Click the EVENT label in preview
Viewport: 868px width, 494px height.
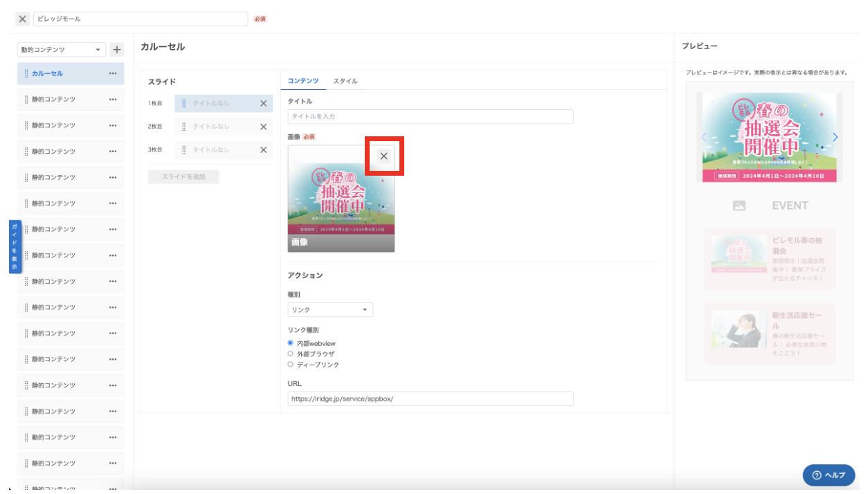[x=790, y=205]
